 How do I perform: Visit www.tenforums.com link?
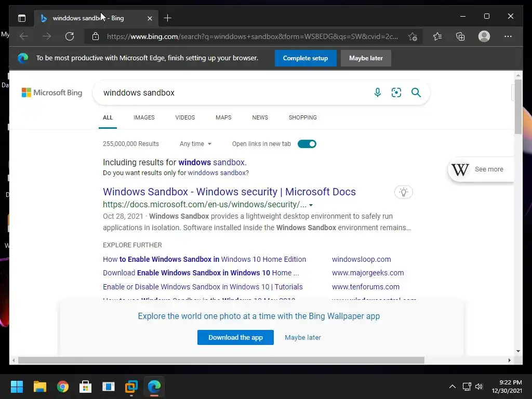tap(365, 287)
